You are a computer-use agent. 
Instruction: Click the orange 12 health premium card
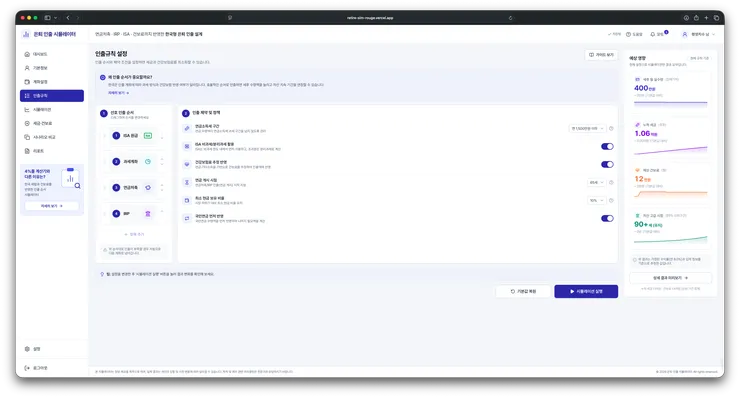pos(670,184)
